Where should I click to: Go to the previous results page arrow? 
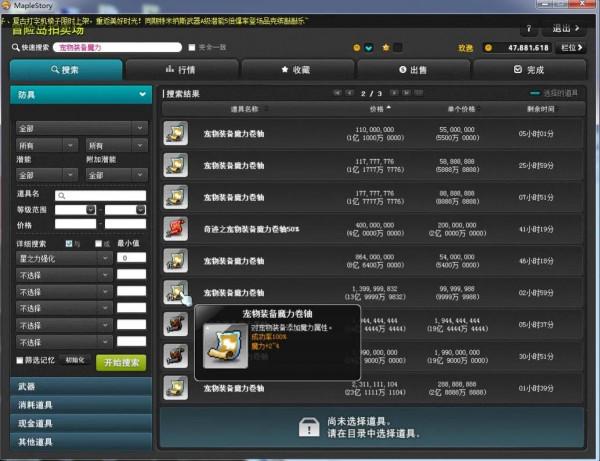(x=350, y=93)
